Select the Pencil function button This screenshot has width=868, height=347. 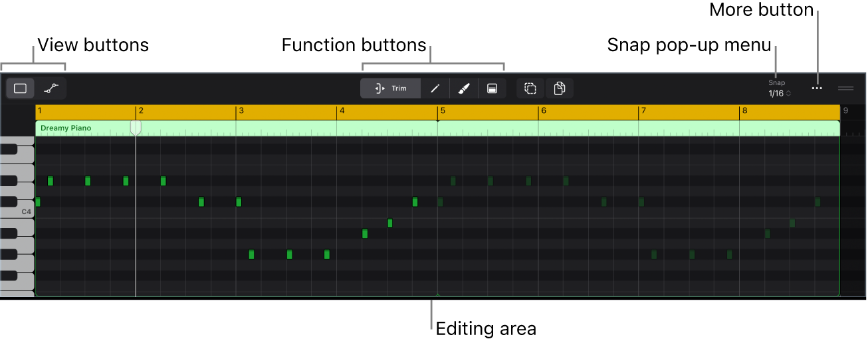coord(435,88)
